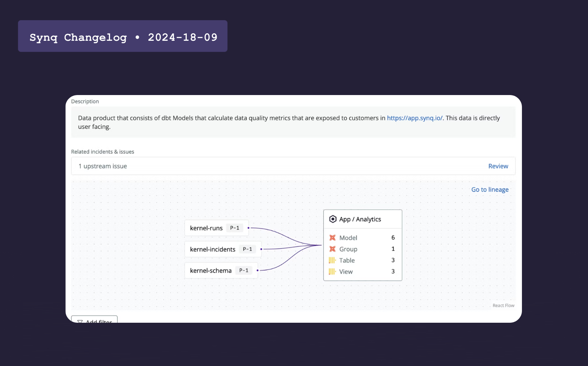The image size is (588, 366).
Task: Click P-1 badge on kernel-runs
Action: pyautogui.click(x=235, y=228)
